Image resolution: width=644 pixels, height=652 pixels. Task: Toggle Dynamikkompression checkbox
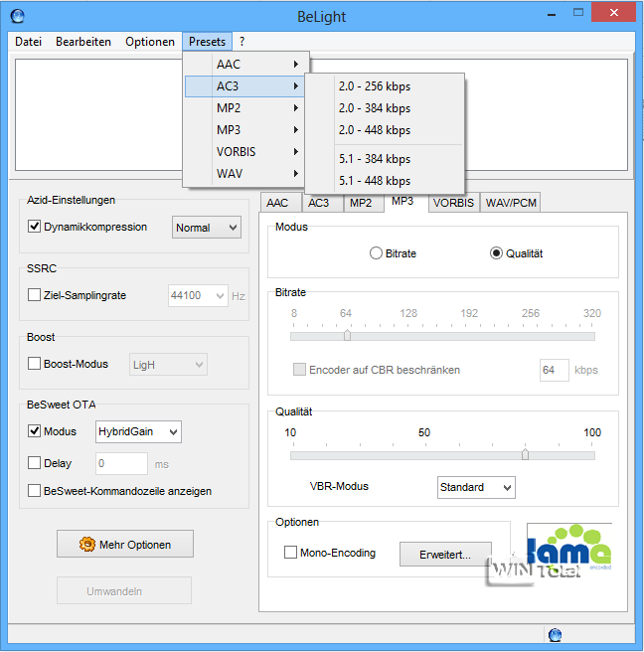[x=34, y=227]
